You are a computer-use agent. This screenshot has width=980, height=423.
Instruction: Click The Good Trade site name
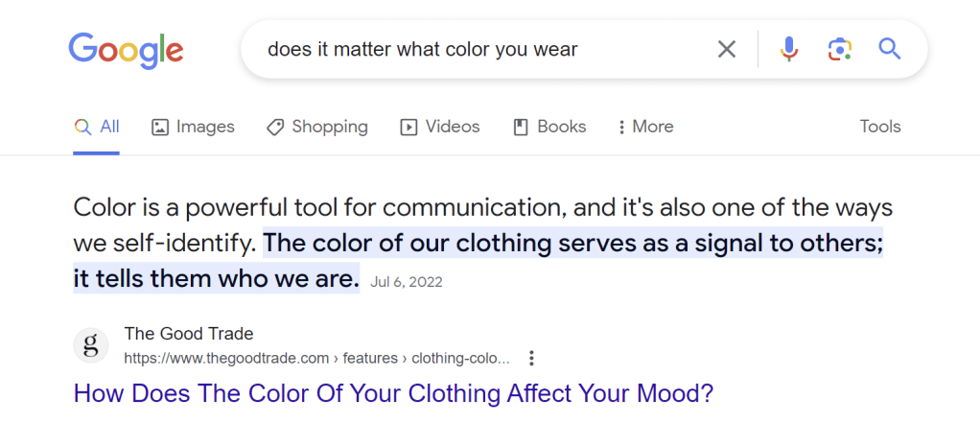pos(189,334)
